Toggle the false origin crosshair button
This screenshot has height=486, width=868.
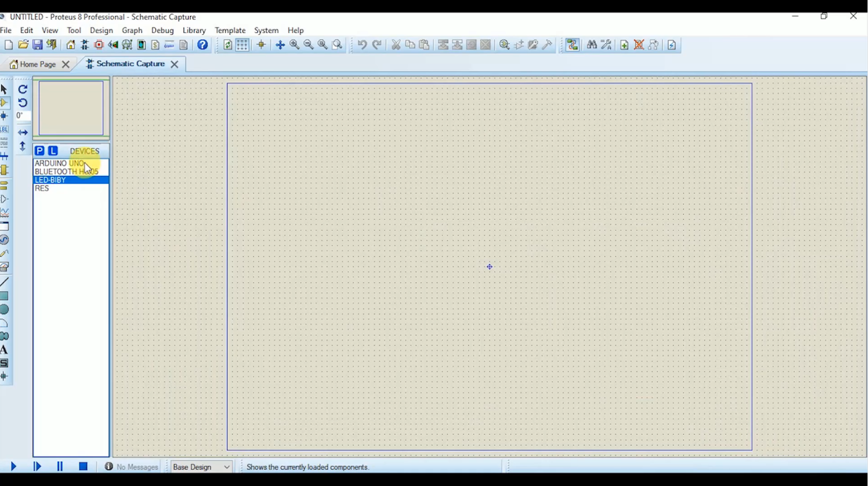[261, 45]
